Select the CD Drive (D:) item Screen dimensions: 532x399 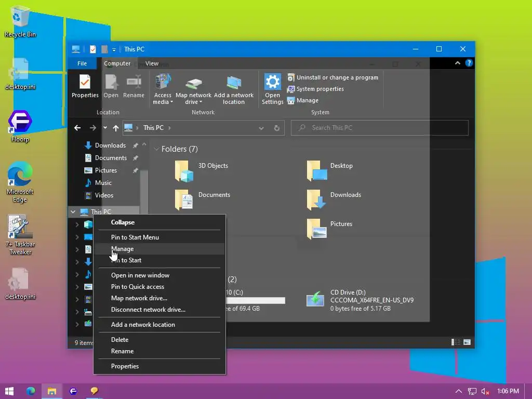tap(360, 300)
